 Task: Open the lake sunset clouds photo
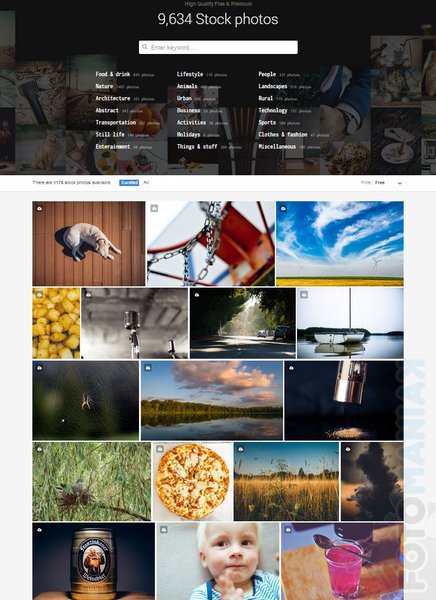(212, 400)
